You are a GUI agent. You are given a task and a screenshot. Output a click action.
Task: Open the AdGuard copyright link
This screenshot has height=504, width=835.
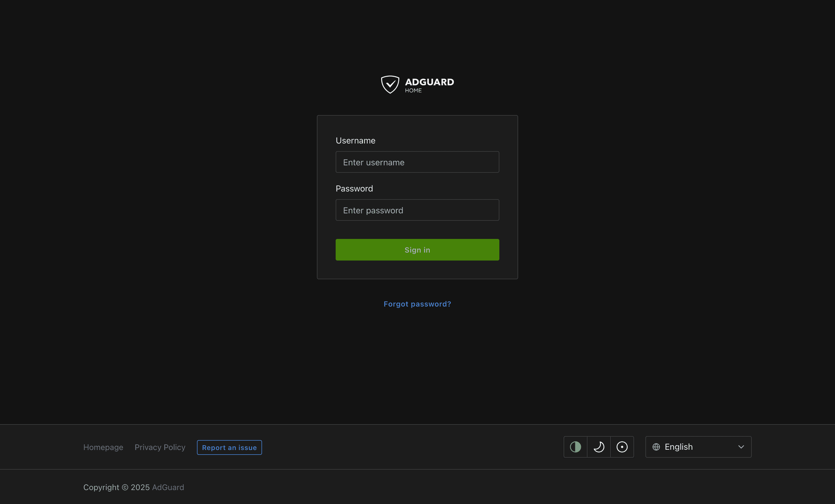click(168, 487)
